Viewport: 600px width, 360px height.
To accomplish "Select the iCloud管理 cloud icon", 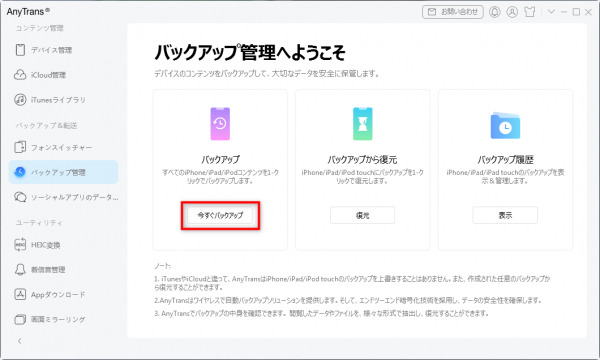I will point(20,75).
